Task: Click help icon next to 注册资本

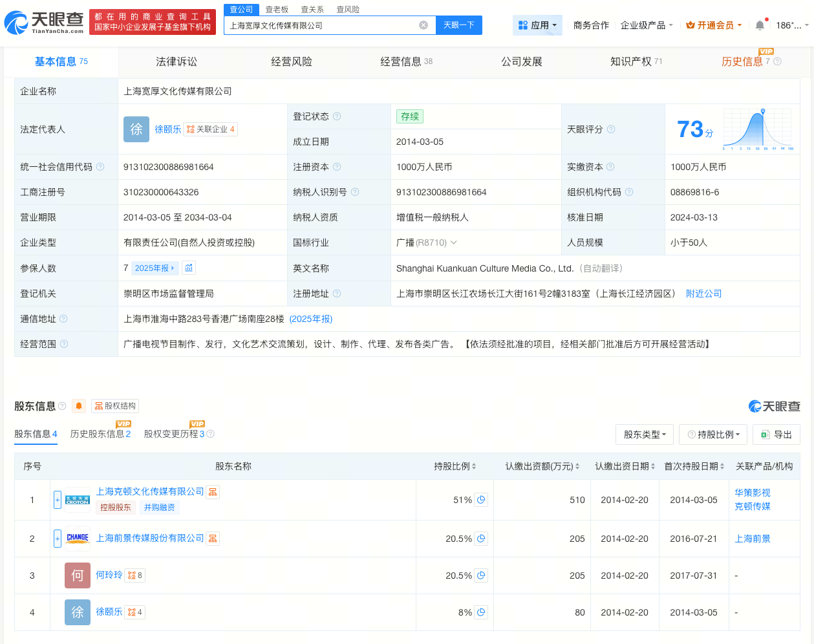Action: (337, 167)
